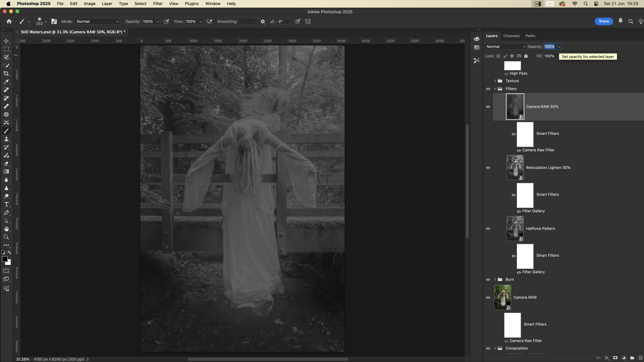Image resolution: width=644 pixels, height=362 pixels.
Task: Show the hidden Texture group
Action: (x=488, y=81)
